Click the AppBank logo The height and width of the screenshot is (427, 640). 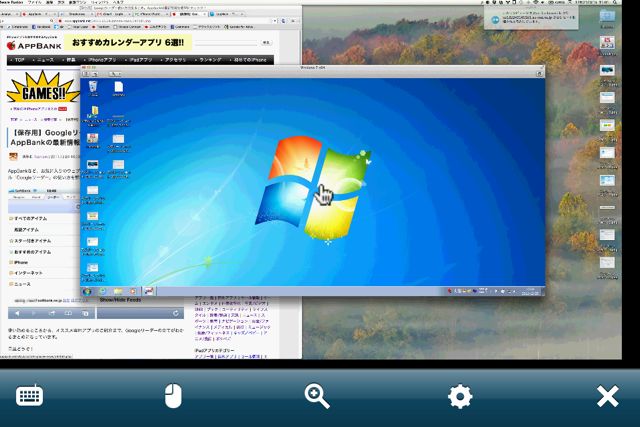(x=34, y=45)
